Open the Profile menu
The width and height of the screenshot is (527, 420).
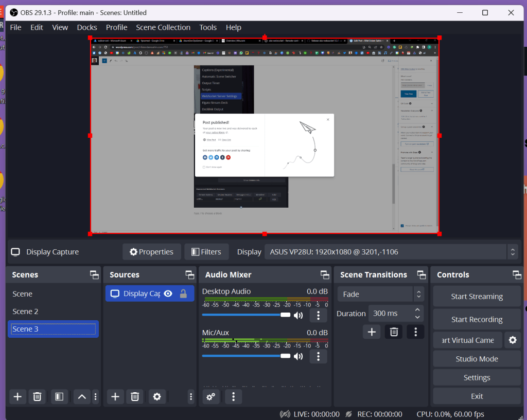pyautogui.click(x=117, y=28)
